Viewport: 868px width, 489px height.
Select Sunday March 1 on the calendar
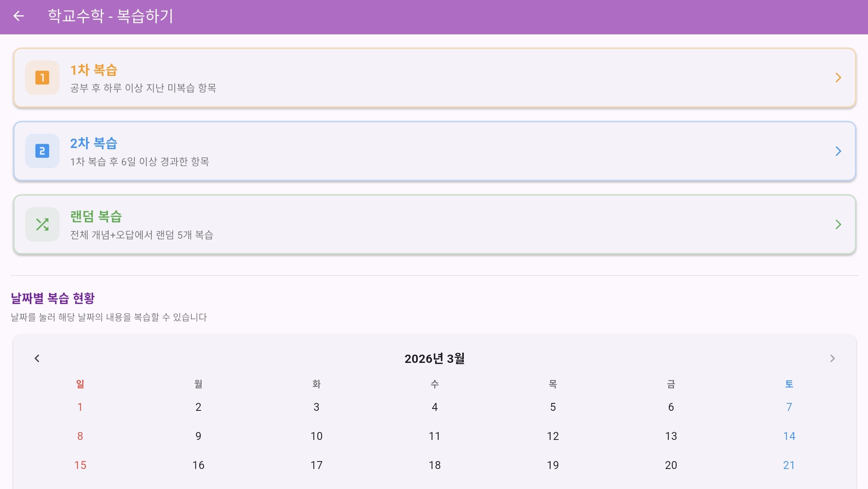pyautogui.click(x=80, y=407)
